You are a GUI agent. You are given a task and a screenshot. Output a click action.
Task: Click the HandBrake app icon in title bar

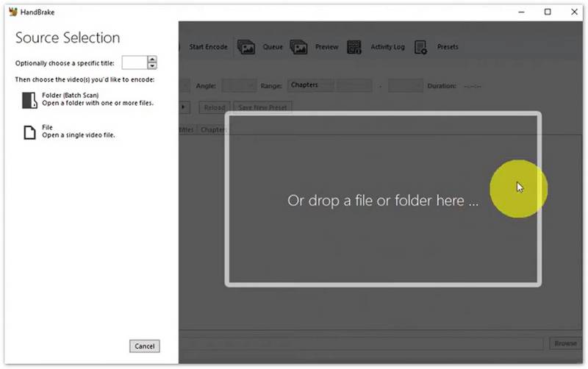tap(12, 12)
